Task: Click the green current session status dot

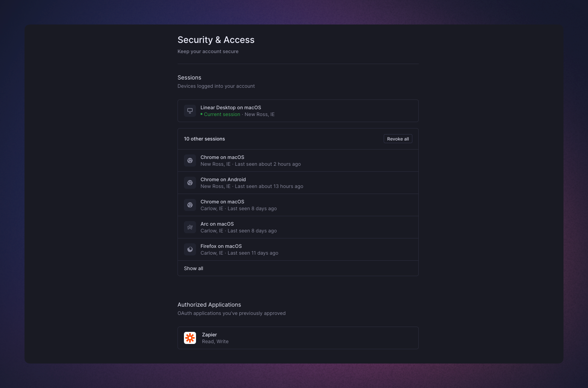Action: [201, 114]
